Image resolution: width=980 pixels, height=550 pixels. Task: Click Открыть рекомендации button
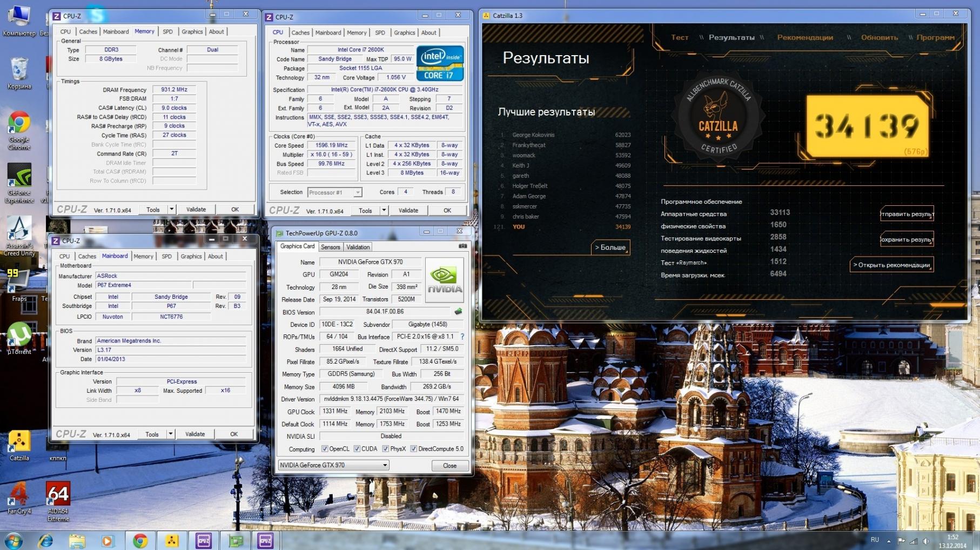[891, 265]
